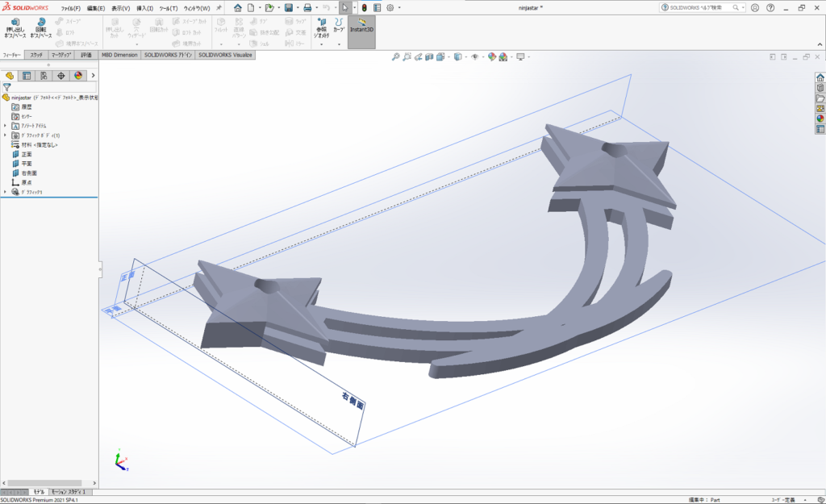Expand the グラフィックボディ(1) tree node
Screen dimensions: 826x504
[x=6, y=135]
